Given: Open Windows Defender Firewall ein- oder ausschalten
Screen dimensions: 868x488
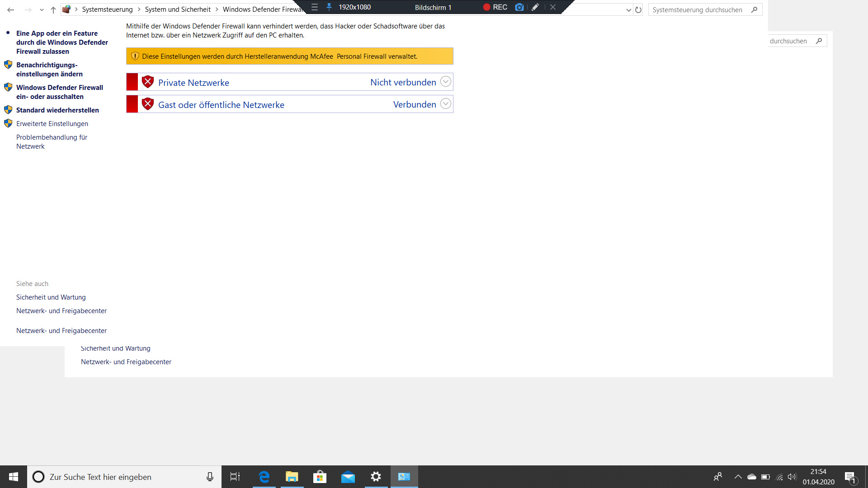Looking at the screenshot, I should (x=60, y=92).
